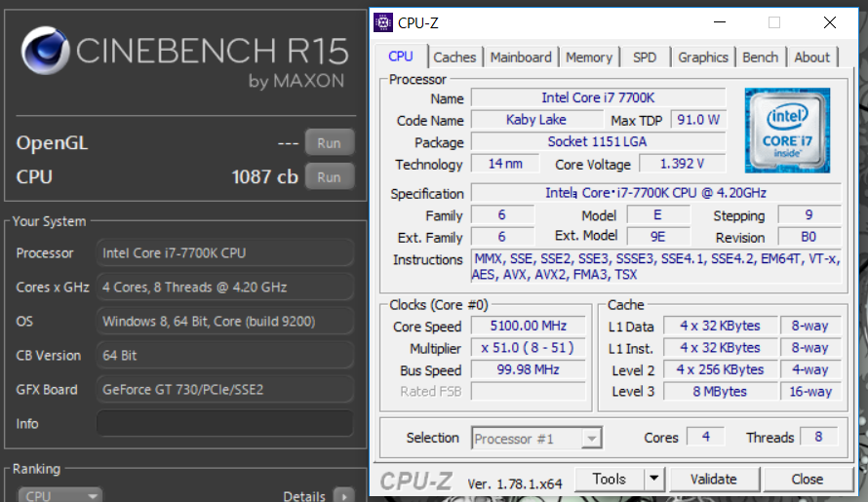868x502 pixels.
Task: Run the OpenGL benchmark
Action: click(x=330, y=143)
